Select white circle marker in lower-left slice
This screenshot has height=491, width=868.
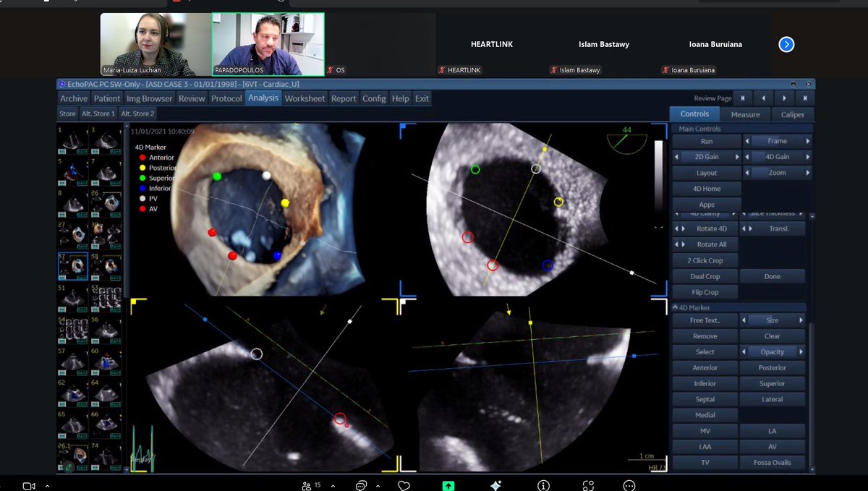[x=257, y=354]
